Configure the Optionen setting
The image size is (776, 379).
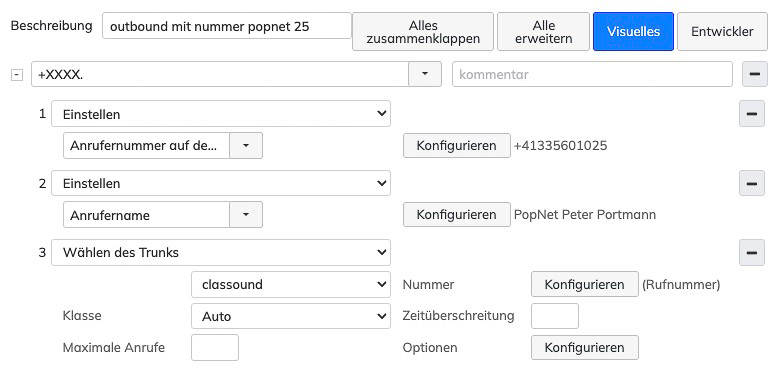(x=584, y=347)
